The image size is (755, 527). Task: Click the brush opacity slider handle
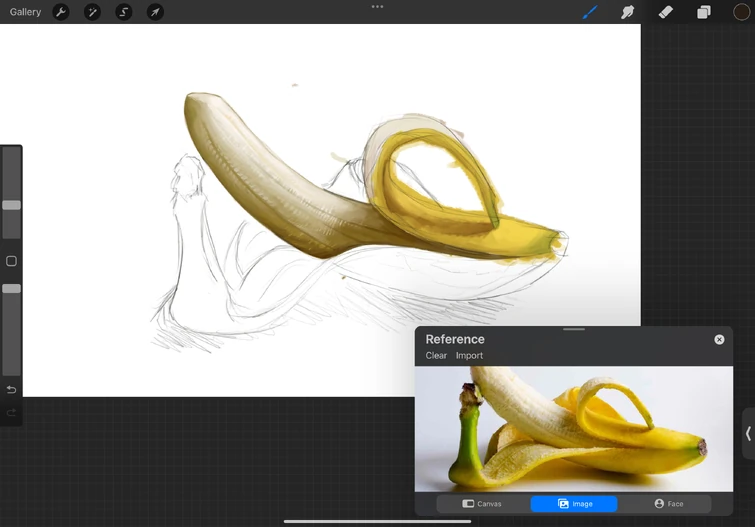pyautogui.click(x=12, y=289)
